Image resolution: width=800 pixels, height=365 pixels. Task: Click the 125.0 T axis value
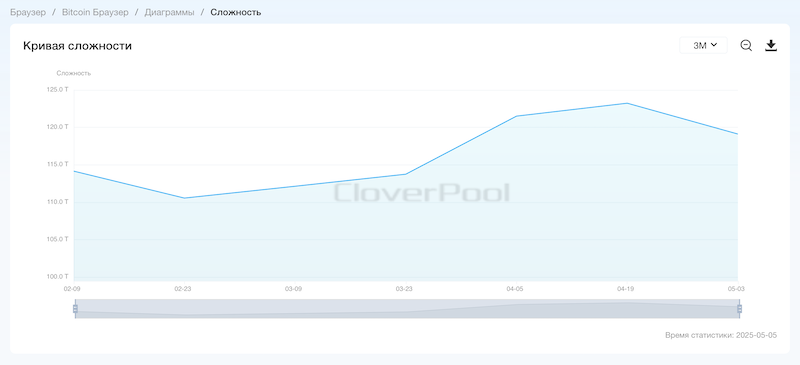58,89
